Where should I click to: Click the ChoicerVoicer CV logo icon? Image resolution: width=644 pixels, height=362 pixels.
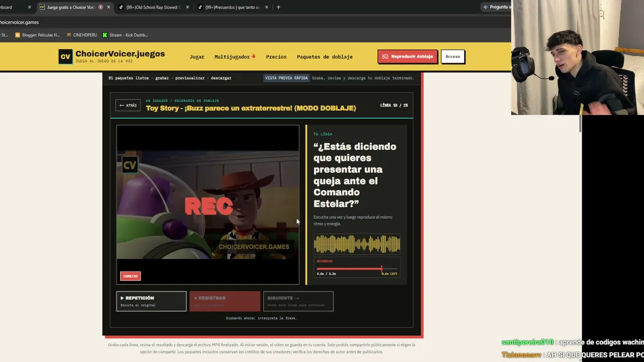tap(65, 57)
